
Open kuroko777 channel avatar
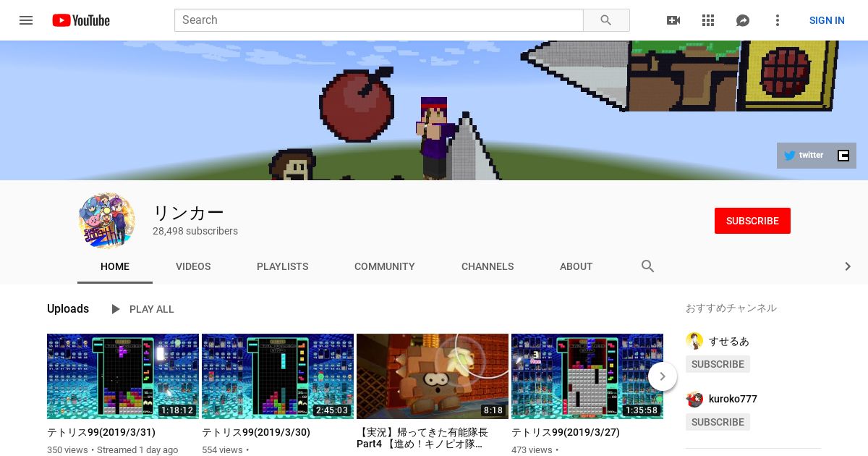click(x=694, y=399)
